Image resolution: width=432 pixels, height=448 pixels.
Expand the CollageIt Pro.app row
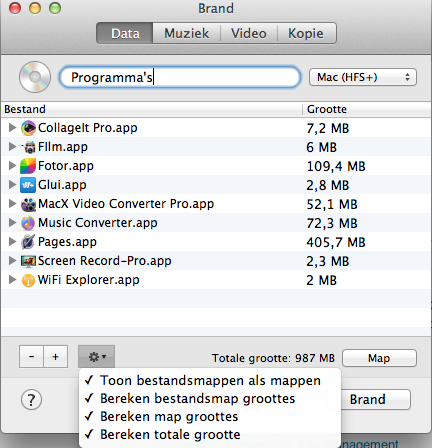12,127
